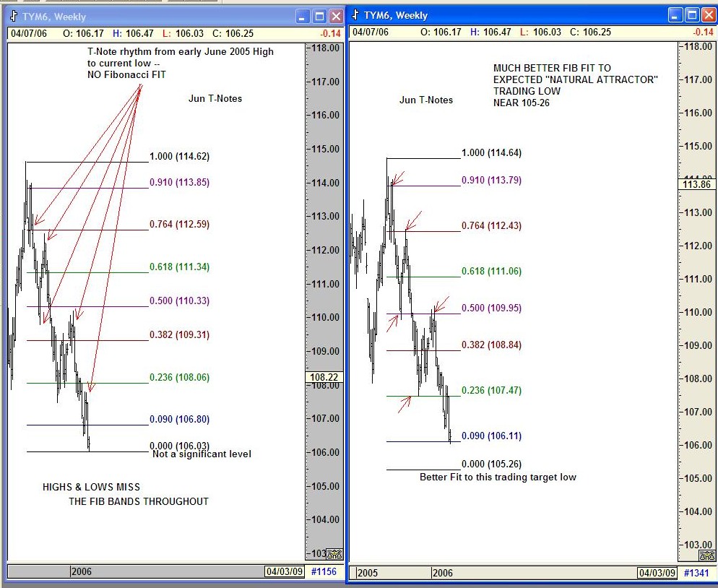This screenshot has height=588, width=718.
Task: Select the 0.000 (105.26) Fibonacci label
Action: (x=491, y=464)
